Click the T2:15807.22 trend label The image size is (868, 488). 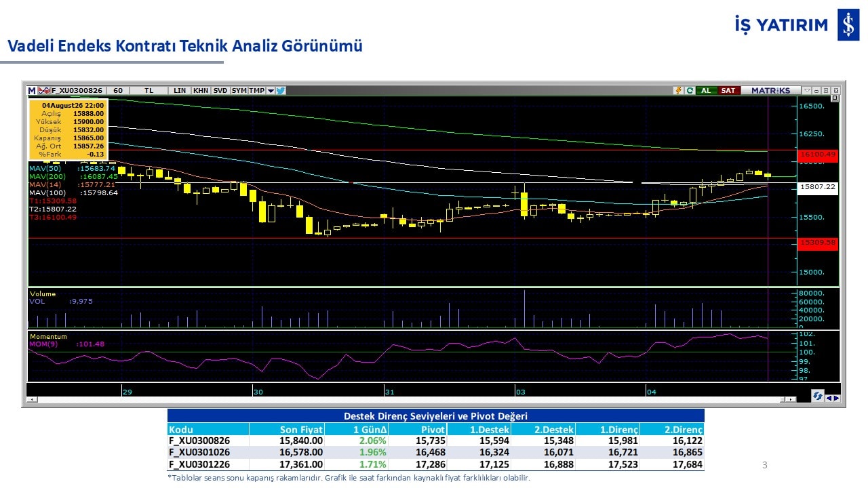[53, 209]
